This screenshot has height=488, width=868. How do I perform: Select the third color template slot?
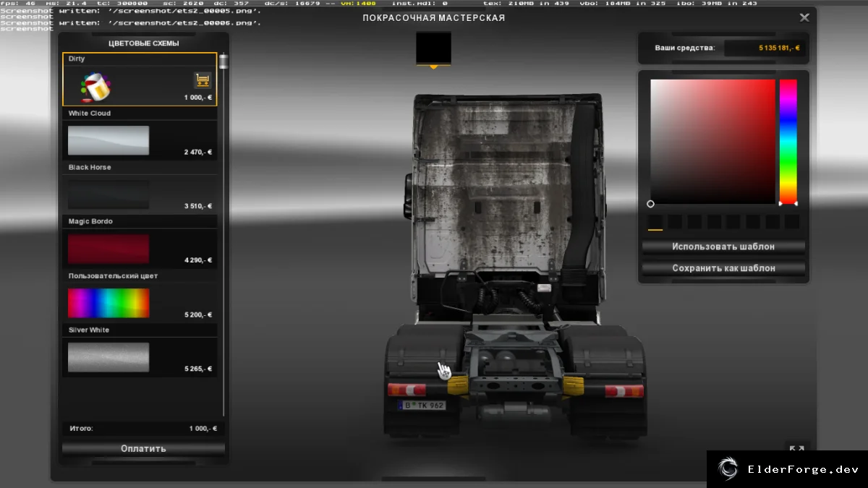tap(694, 222)
